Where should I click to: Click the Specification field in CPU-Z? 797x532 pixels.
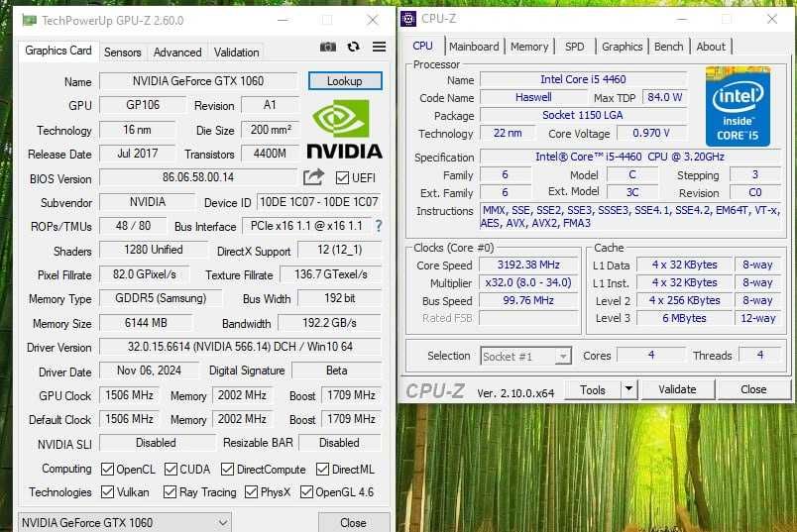[x=629, y=157]
